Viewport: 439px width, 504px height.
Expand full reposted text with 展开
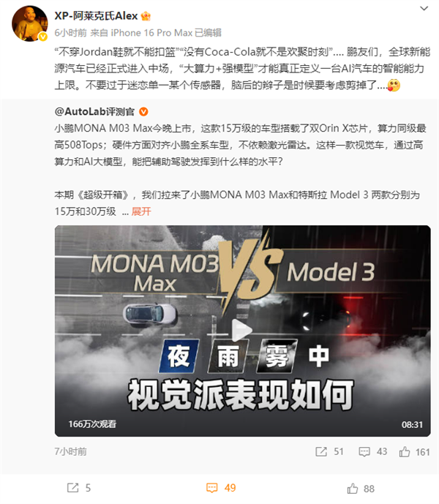(141, 211)
